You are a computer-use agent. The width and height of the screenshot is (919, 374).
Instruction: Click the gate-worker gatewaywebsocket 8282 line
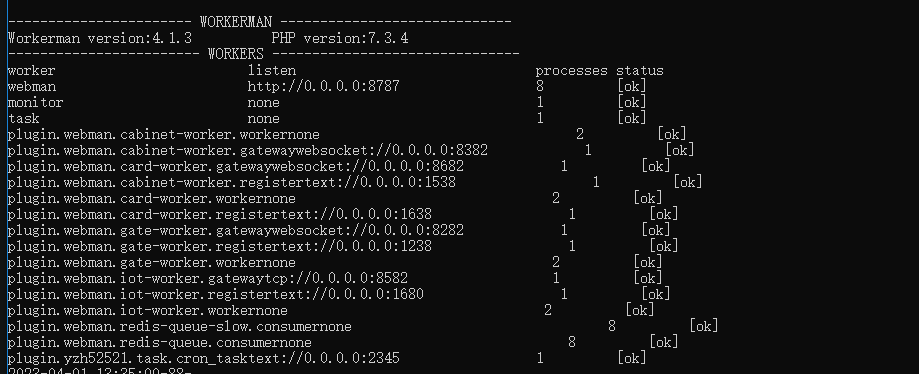[236, 230]
